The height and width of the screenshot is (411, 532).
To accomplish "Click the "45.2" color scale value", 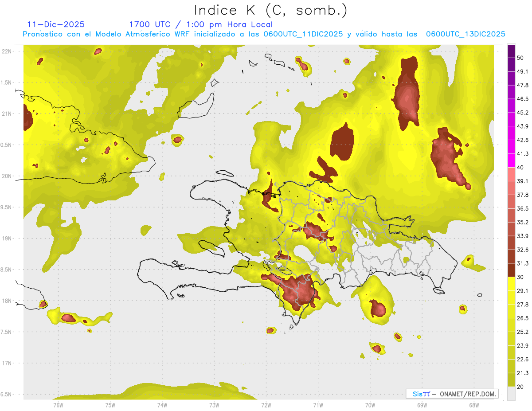I will [523, 113].
